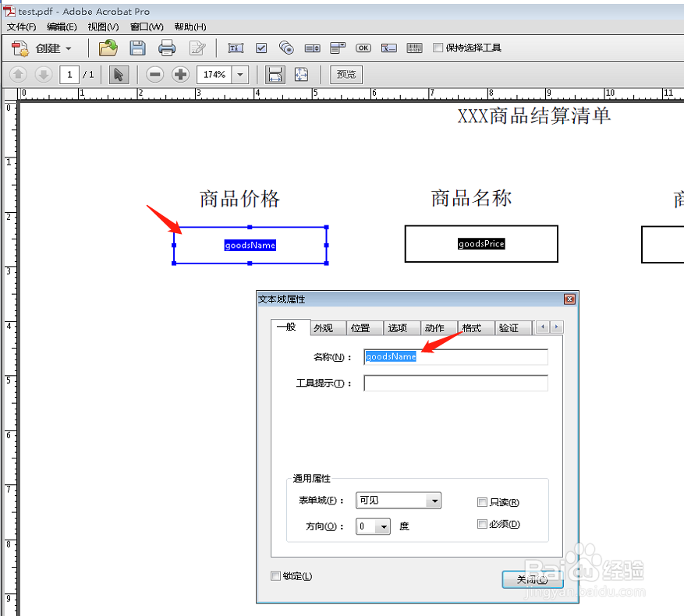Viewport: 684px width, 616px height.
Task: Enable the 只读 read-only checkbox
Action: tap(482, 502)
